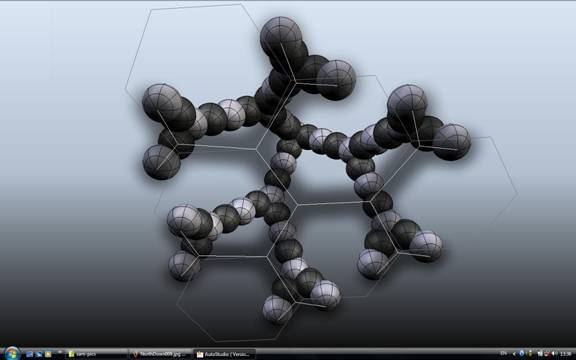Switch to the AutoStudio taskbar window

click(224, 354)
